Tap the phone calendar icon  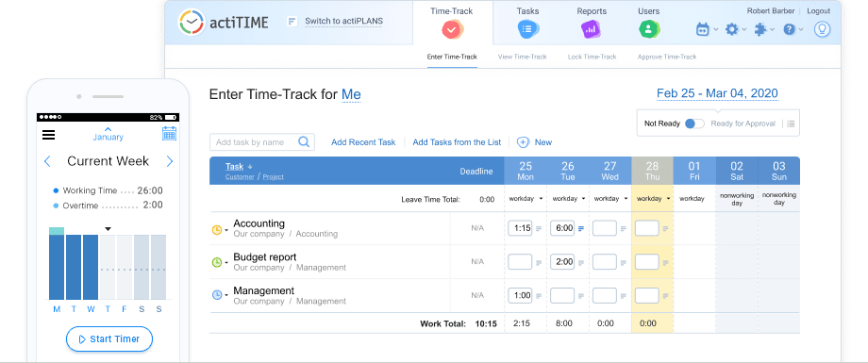(170, 133)
